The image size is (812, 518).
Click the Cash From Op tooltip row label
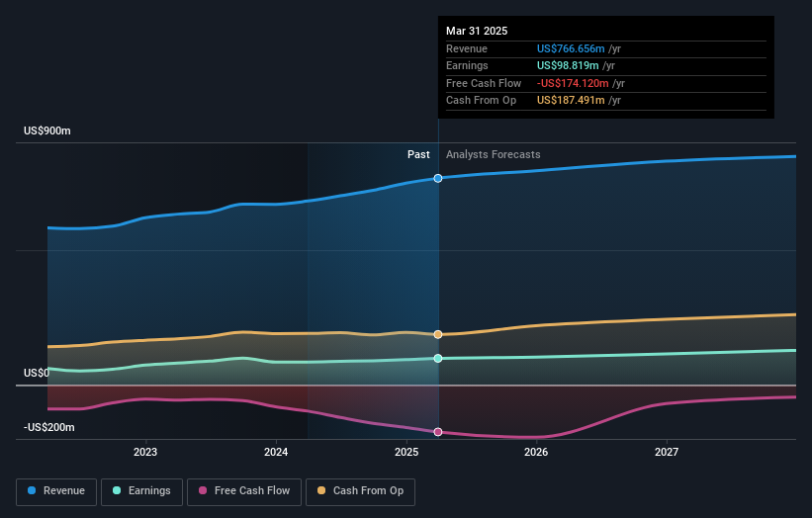[481, 101]
